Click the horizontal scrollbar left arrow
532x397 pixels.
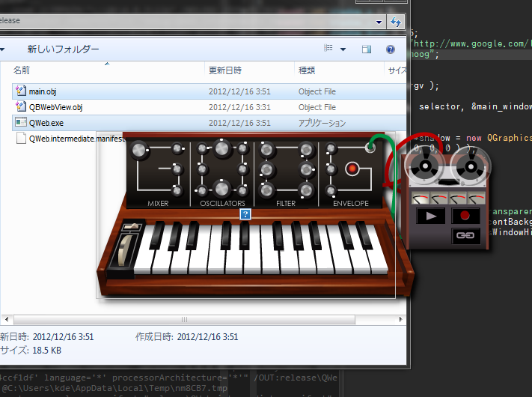7,319
